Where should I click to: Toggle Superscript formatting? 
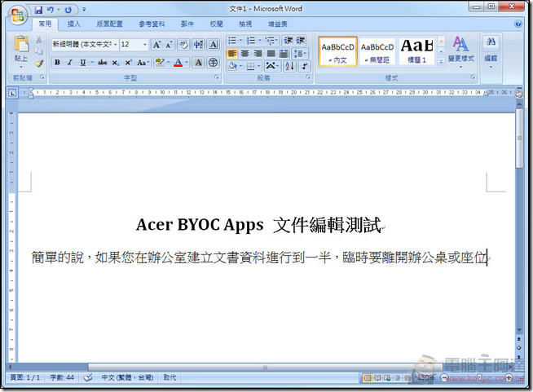pos(129,62)
